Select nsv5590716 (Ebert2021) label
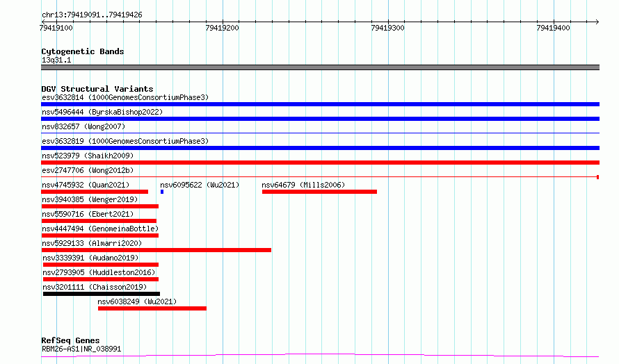619x364 pixels. (88, 214)
